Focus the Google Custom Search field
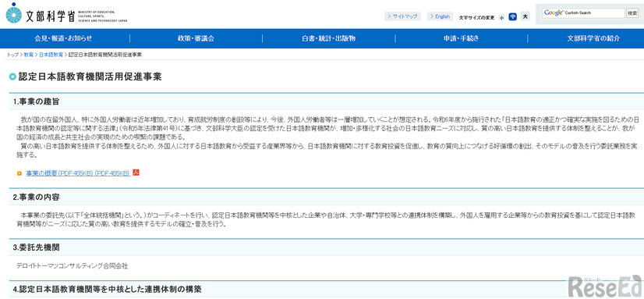Screen dimensions: 644x299 583,13
